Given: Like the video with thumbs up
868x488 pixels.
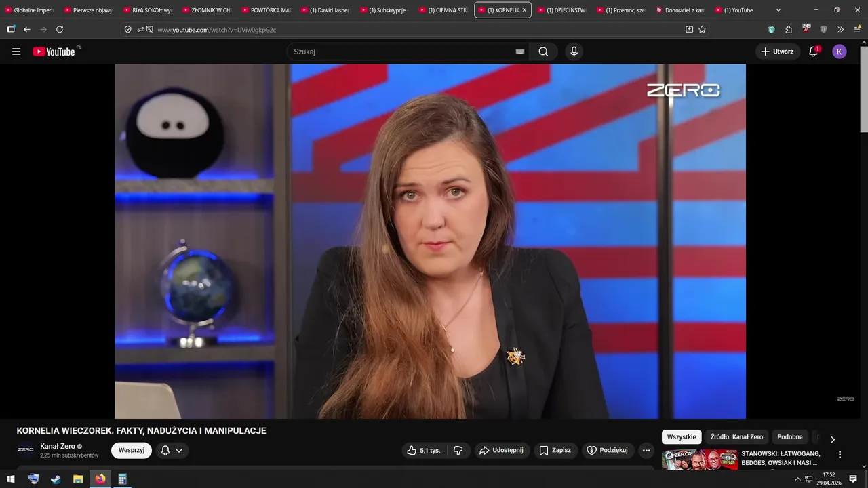Looking at the screenshot, I should pos(424,450).
